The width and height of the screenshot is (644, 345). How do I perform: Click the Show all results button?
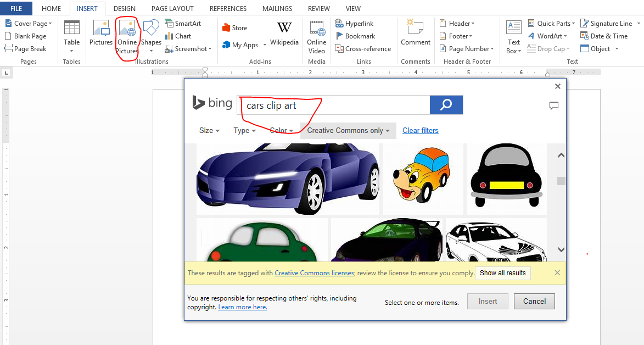coord(502,273)
